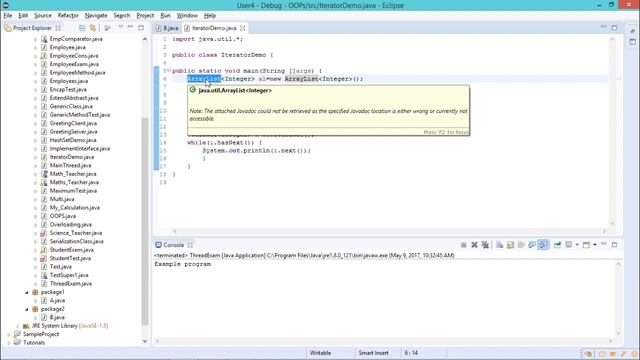The height and width of the screenshot is (360, 640).
Task: Expand the JRE System Library node
Action: coord(18,326)
